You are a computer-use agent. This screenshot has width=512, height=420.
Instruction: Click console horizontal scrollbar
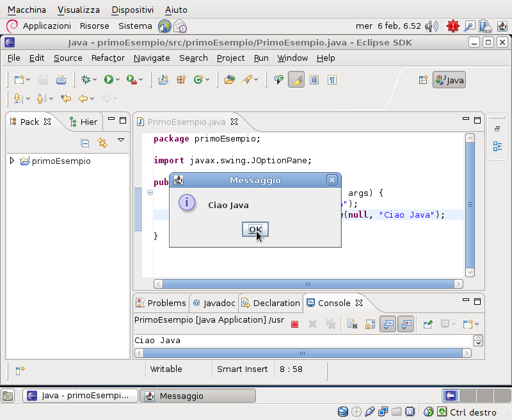coord(303,353)
